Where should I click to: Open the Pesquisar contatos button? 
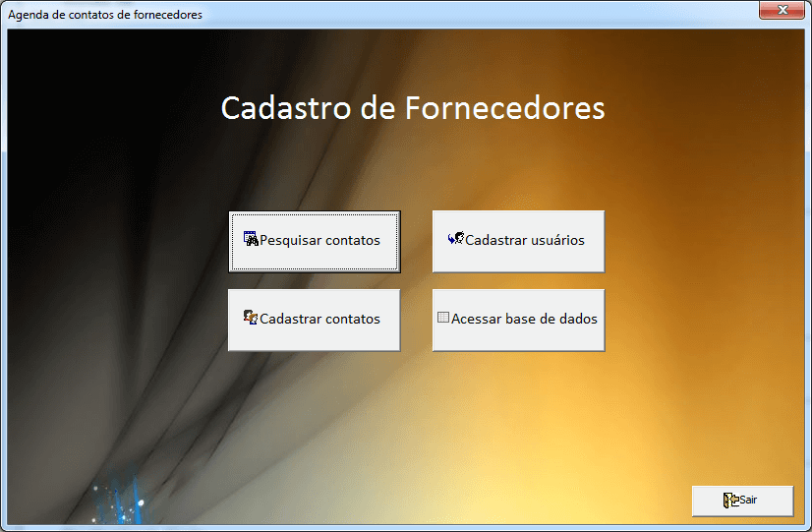click(315, 241)
